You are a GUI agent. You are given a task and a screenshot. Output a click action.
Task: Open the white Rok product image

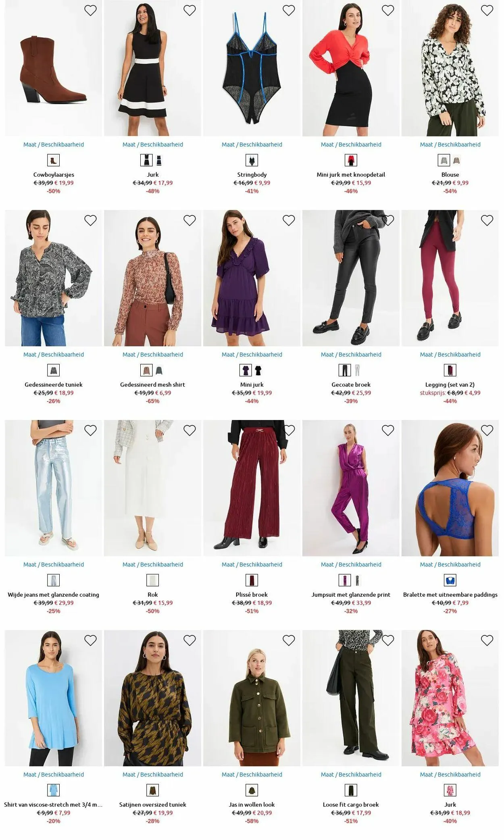(x=153, y=488)
